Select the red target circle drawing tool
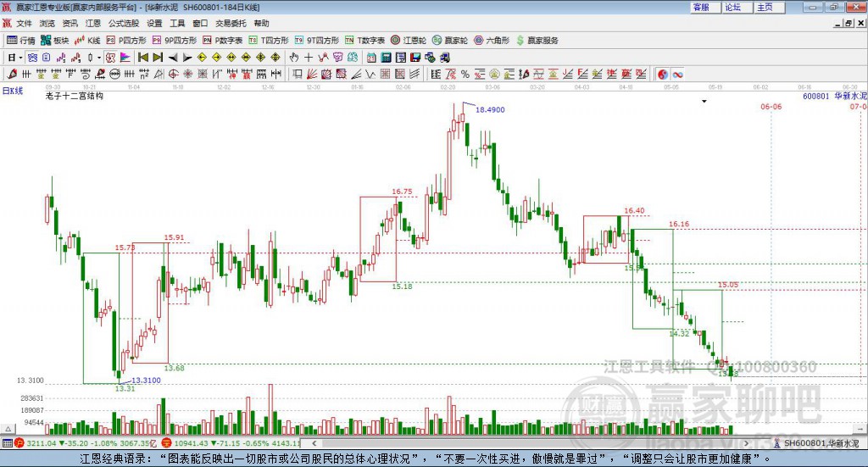 (x=173, y=74)
